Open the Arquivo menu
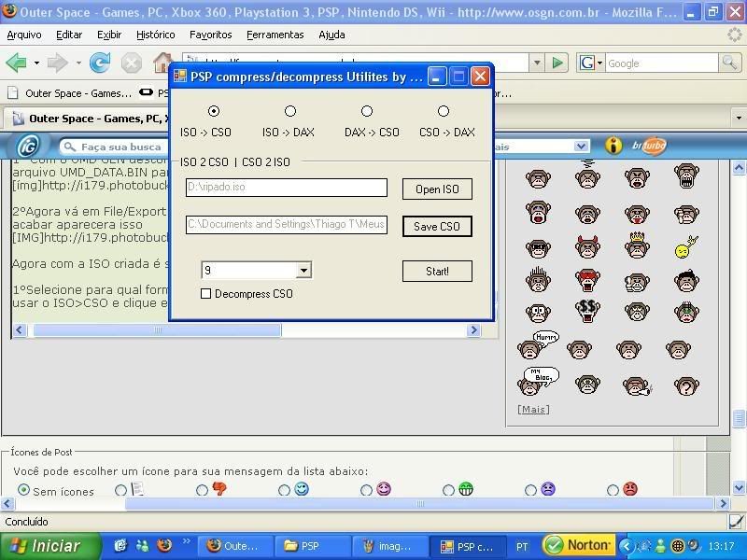Viewport: 747px width, 560px height. pos(24,35)
